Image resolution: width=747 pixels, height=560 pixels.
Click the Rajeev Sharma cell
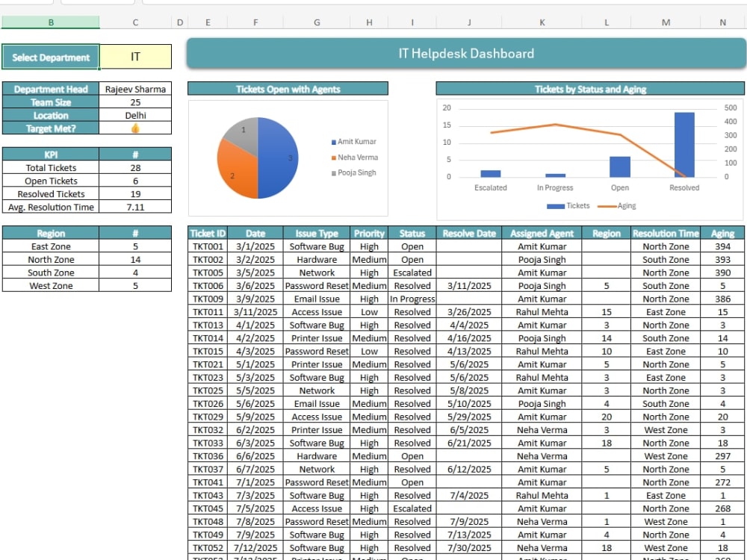coord(135,89)
